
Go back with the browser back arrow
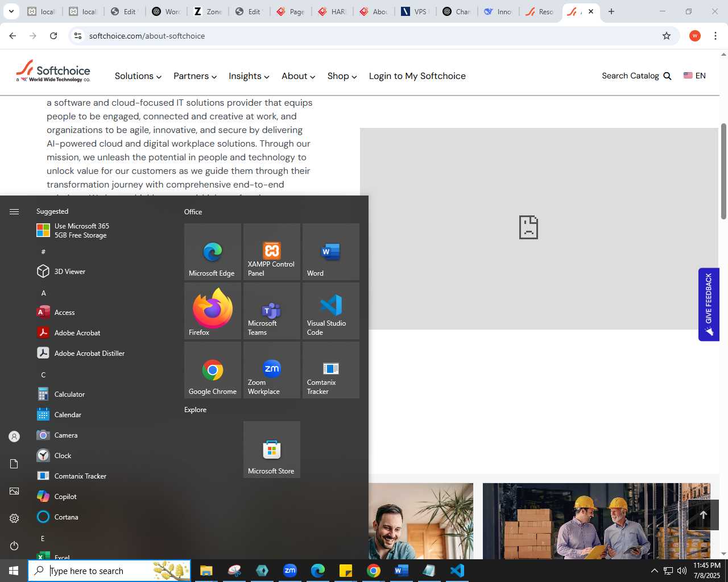coord(13,36)
